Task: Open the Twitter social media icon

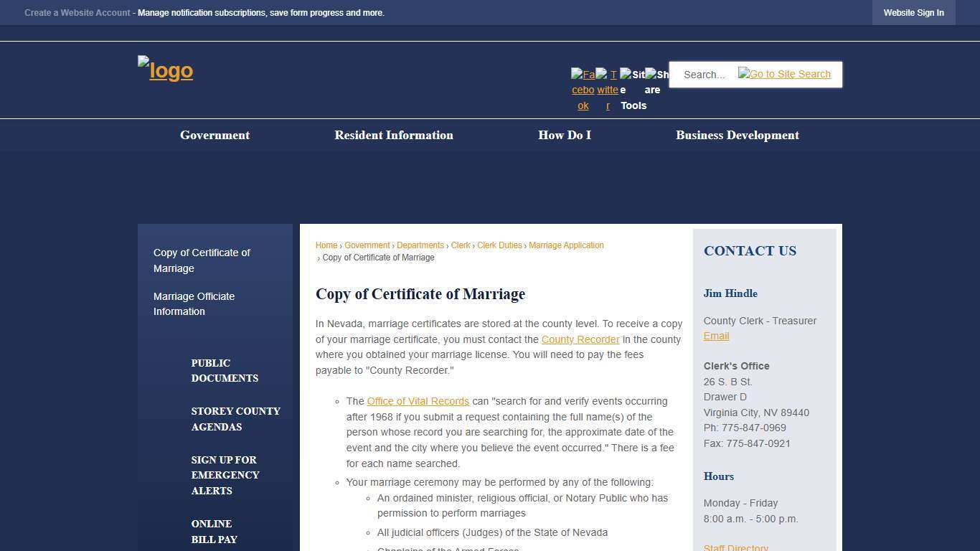Action: point(606,89)
